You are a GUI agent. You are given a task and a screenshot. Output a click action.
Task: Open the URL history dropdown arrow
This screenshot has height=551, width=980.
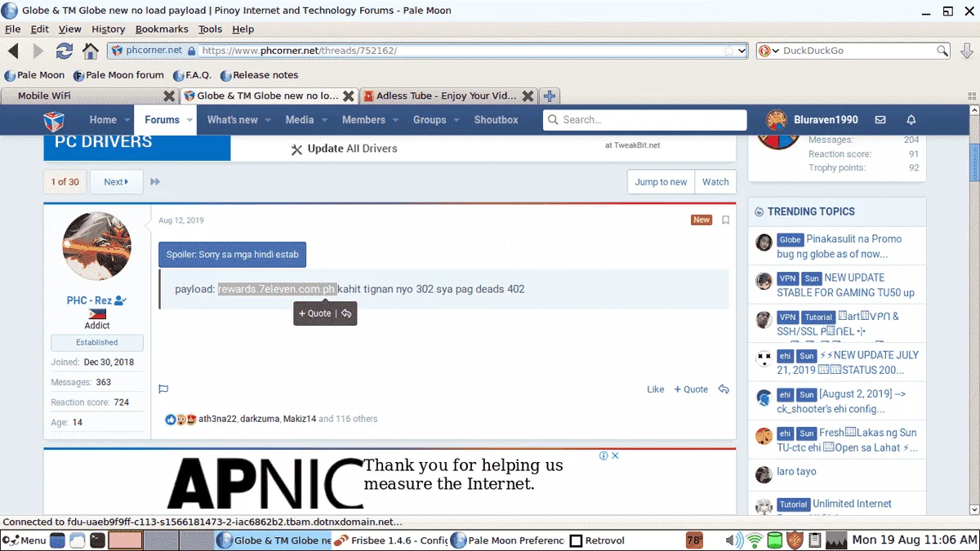click(742, 51)
